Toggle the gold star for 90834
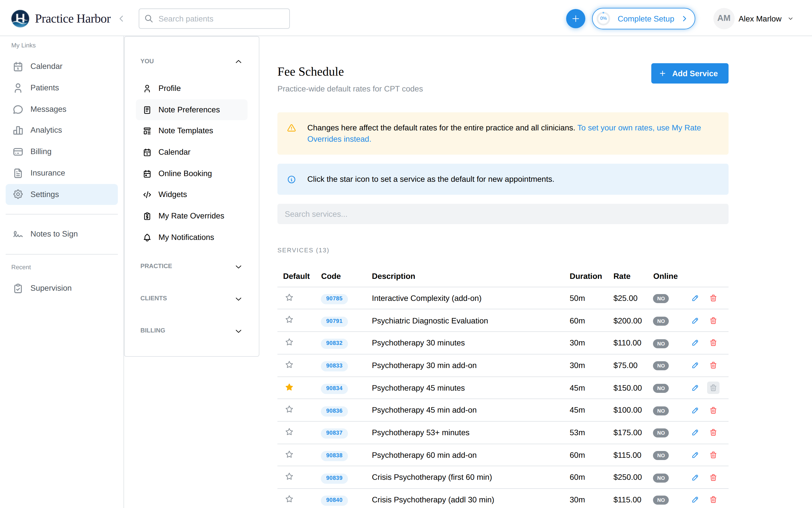Screen dimensions: 812x508 click(289, 387)
